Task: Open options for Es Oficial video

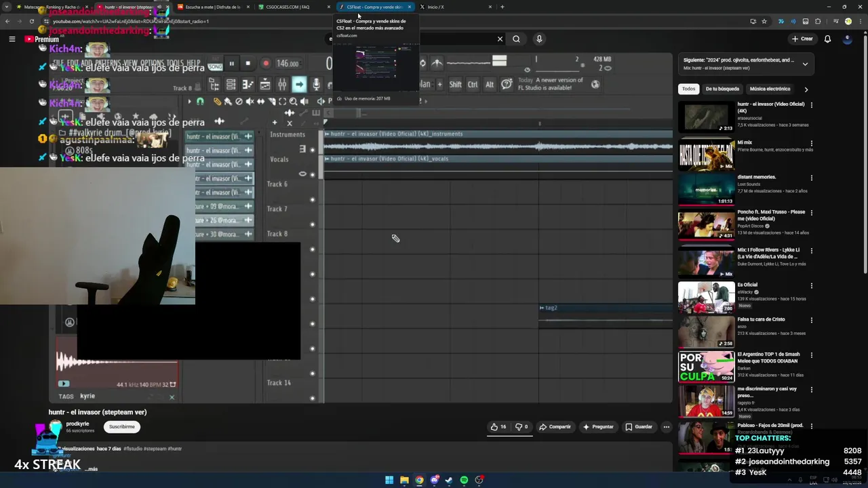Action: pyautogui.click(x=811, y=285)
